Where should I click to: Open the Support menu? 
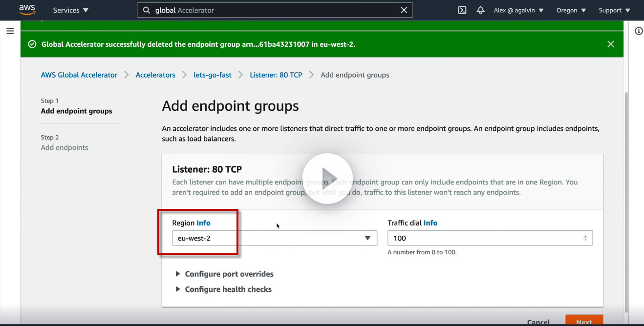pos(614,10)
